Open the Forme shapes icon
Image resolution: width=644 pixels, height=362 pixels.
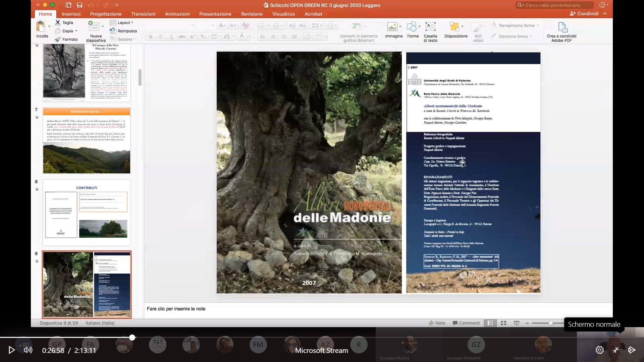click(412, 27)
